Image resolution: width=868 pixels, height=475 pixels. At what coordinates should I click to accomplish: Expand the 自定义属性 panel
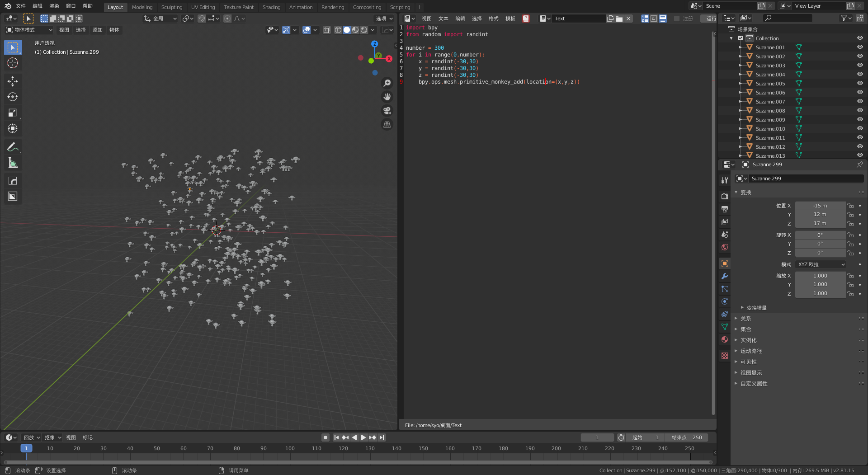click(x=754, y=384)
